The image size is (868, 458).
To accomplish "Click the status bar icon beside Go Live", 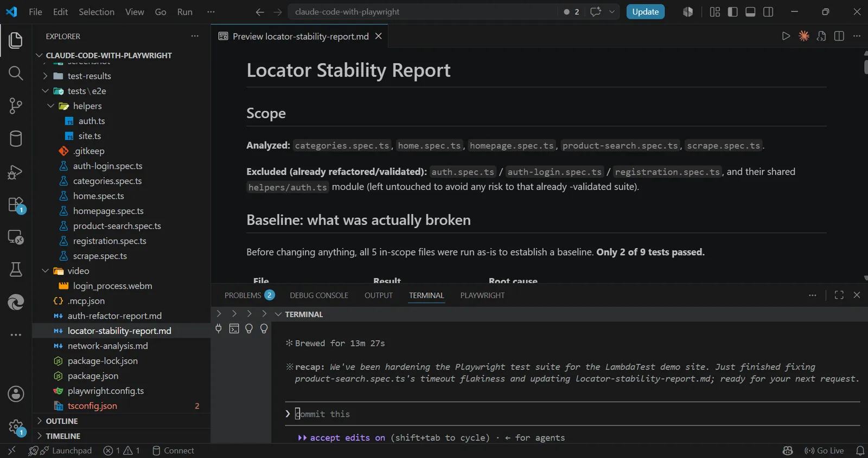I will (788, 450).
